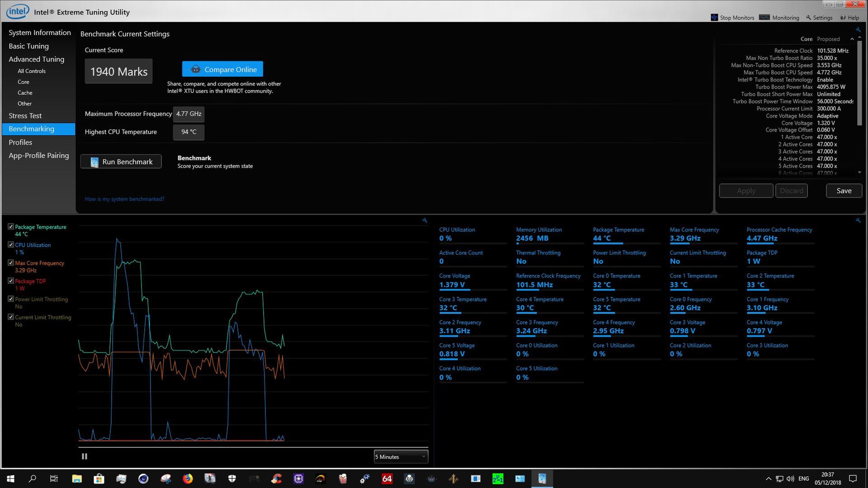Toggle the Power Limit Throttling checkbox
The image size is (868, 488).
point(11,299)
